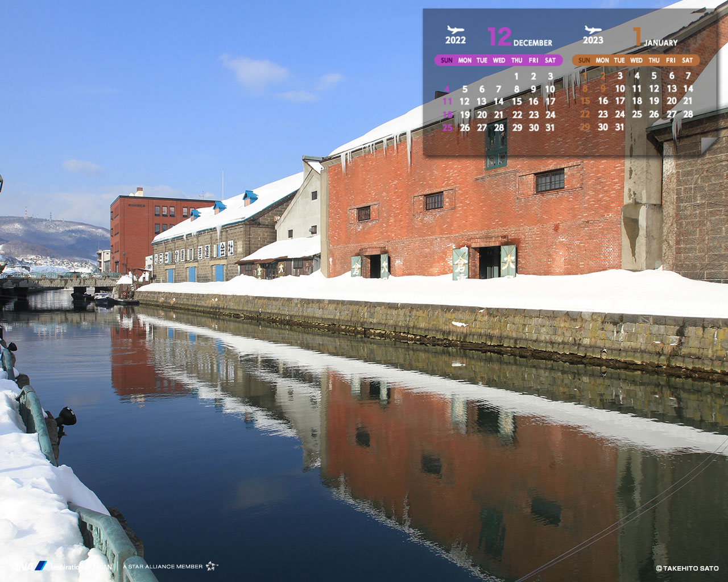Click the airplane icon above 2022
The width and height of the screenshot is (728, 582).
(456, 30)
